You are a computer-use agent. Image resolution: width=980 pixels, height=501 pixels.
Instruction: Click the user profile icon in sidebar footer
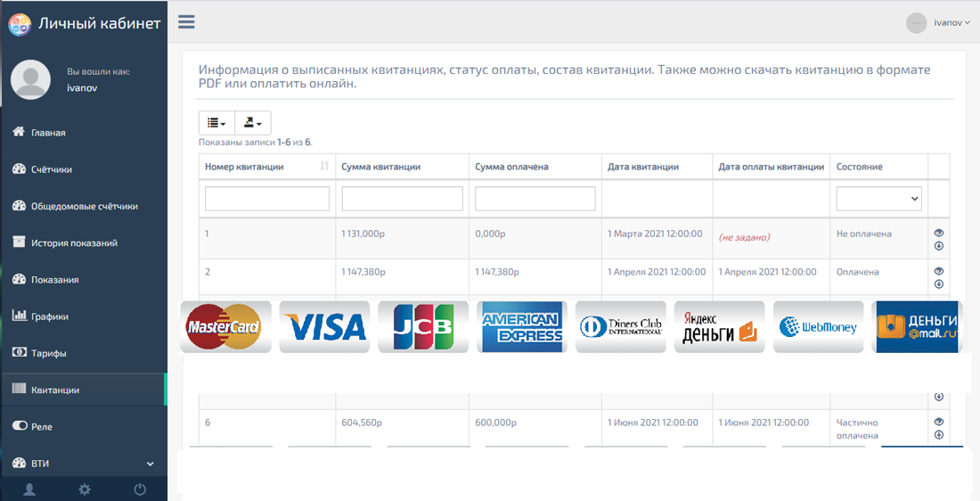point(29,489)
